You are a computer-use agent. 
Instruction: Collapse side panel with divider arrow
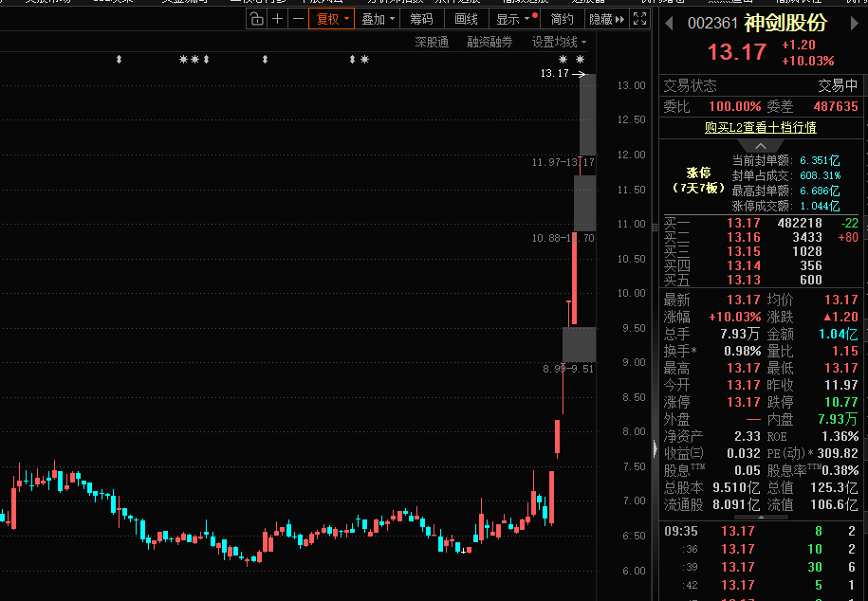coord(654,447)
